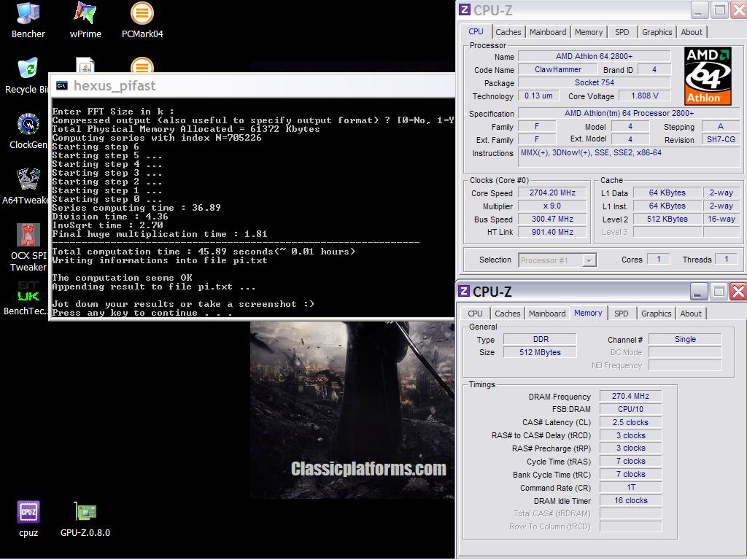Click the 0.13 um technology value
The image size is (747, 560).
(x=538, y=96)
